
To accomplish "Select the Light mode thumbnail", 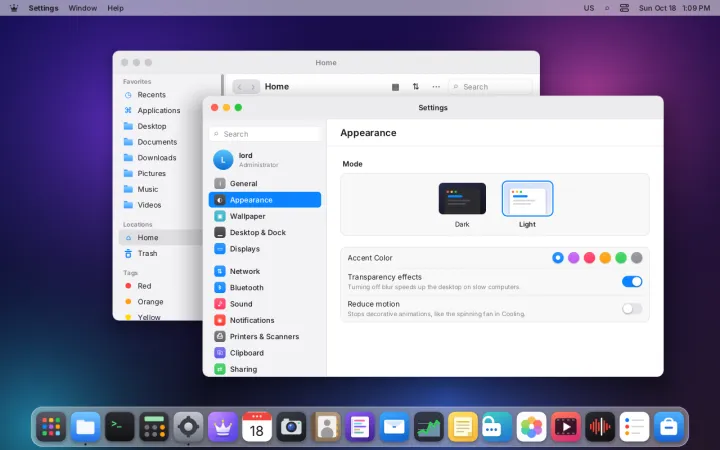I will tap(527, 198).
